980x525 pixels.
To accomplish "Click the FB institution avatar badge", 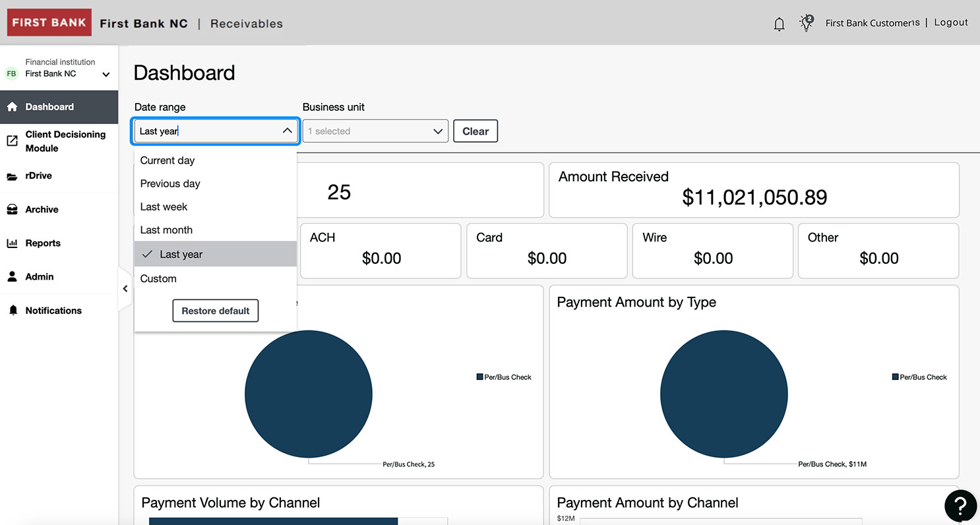I will click(x=11, y=74).
